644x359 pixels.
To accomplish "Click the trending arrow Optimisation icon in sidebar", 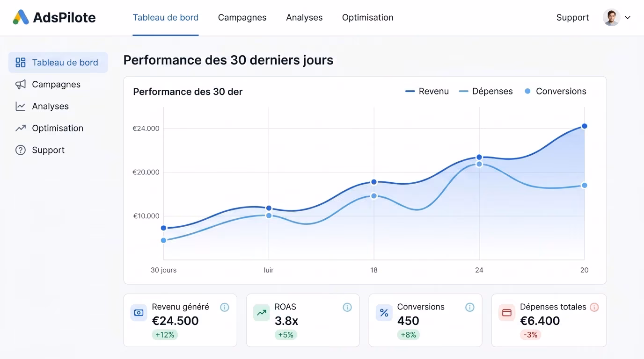I will 21,128.
